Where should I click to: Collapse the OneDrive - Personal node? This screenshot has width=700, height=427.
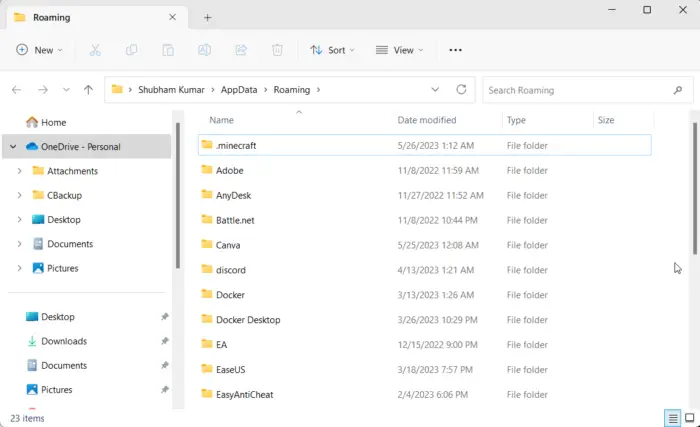click(13, 147)
